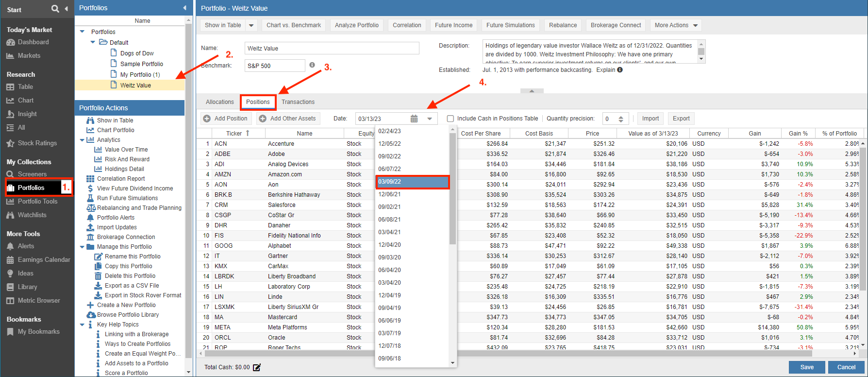This screenshot has height=377, width=868.
Task: Click the info icon next to Explain
Action: point(620,69)
